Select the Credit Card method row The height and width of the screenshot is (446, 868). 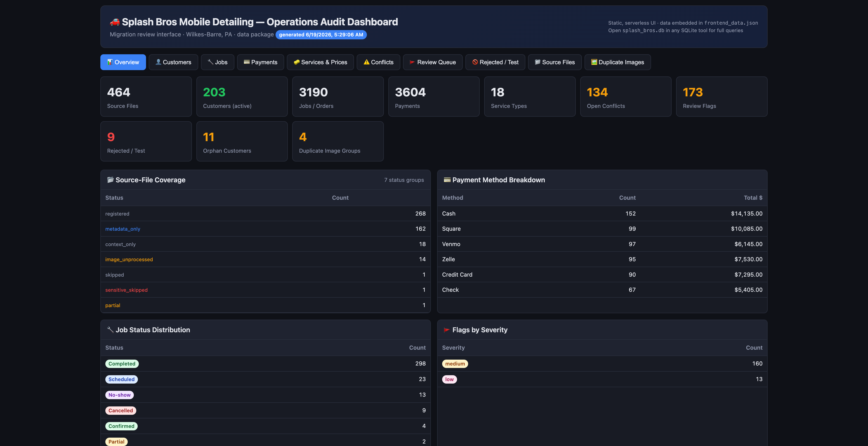[602, 275]
